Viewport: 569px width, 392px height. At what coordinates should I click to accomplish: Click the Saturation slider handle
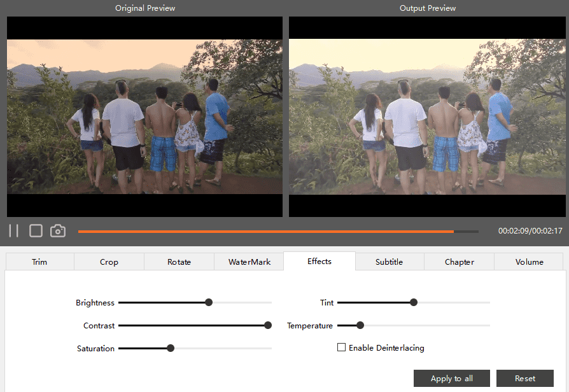[x=171, y=348]
